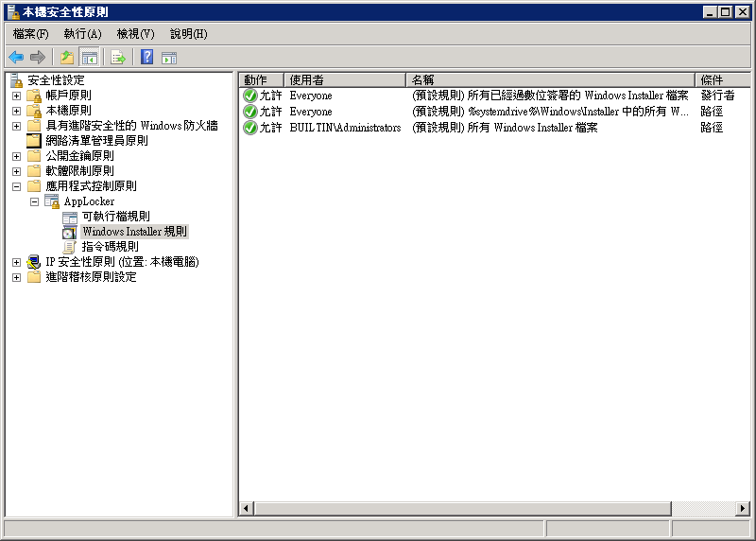The height and width of the screenshot is (541, 756).
Task: Click the 發行者 condition cell
Action: tap(718, 96)
